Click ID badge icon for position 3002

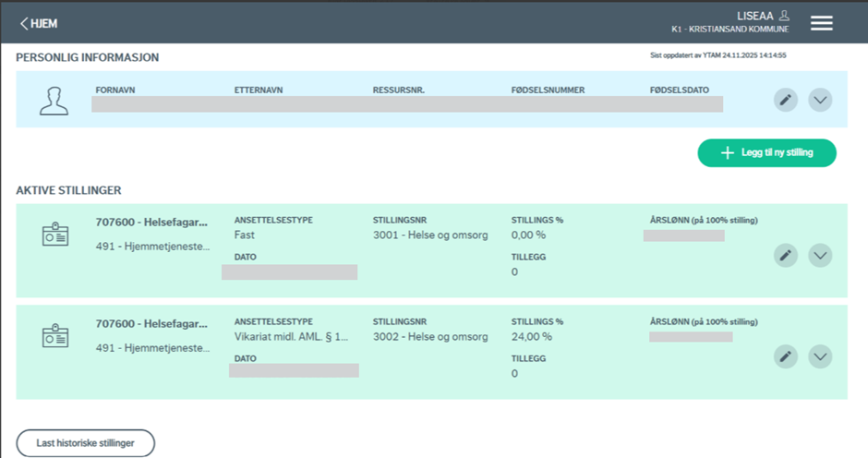click(x=55, y=336)
